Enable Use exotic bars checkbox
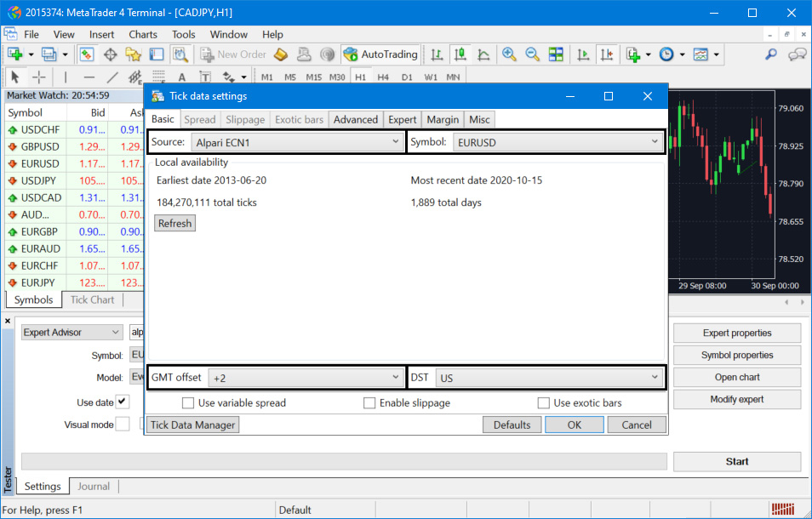812x519 pixels. click(543, 402)
